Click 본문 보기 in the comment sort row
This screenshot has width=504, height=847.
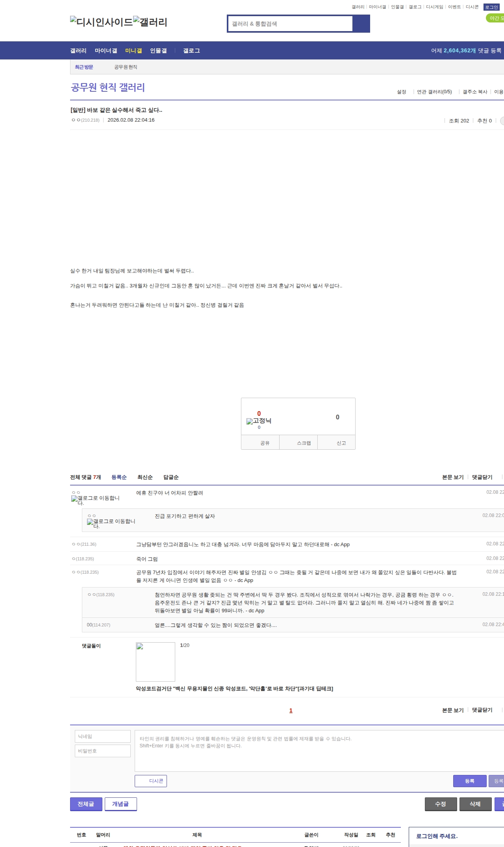click(453, 477)
